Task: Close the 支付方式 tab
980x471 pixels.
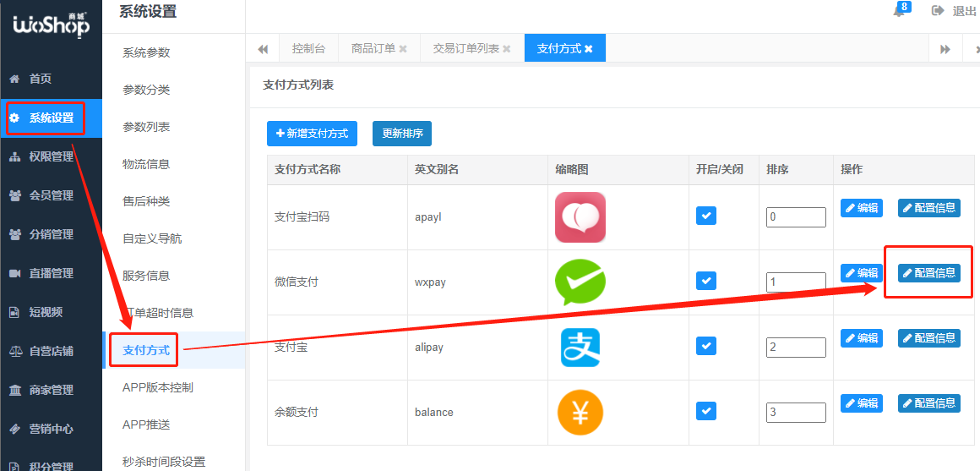Action: (x=588, y=49)
